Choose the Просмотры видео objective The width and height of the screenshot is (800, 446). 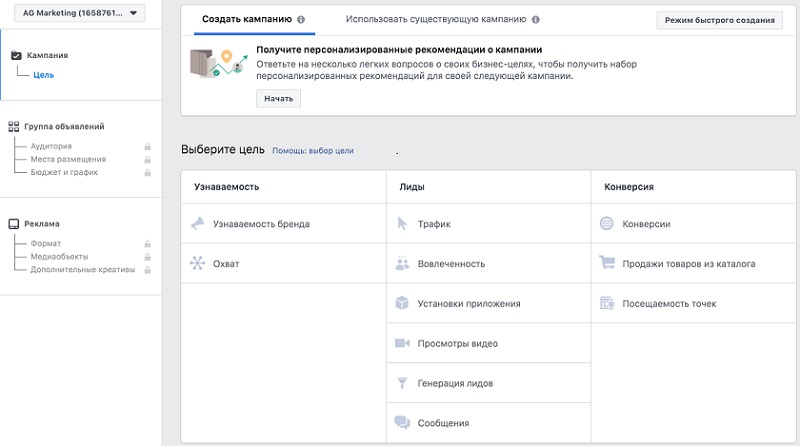coord(489,343)
